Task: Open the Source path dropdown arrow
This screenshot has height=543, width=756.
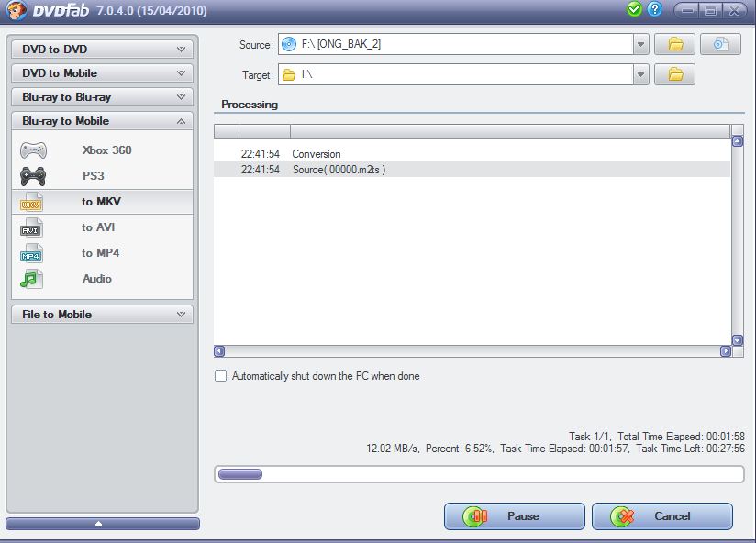Action: 640,44
